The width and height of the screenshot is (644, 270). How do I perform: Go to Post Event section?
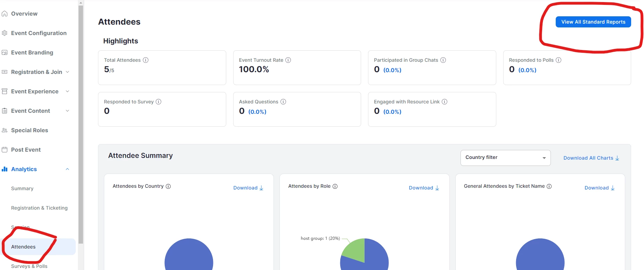[26, 150]
